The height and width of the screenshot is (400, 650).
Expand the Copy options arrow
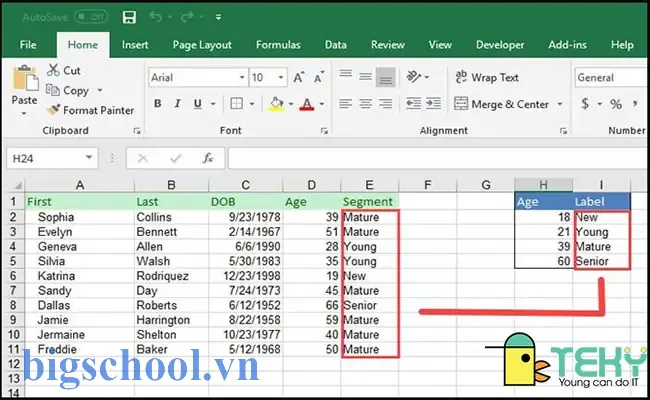point(100,90)
